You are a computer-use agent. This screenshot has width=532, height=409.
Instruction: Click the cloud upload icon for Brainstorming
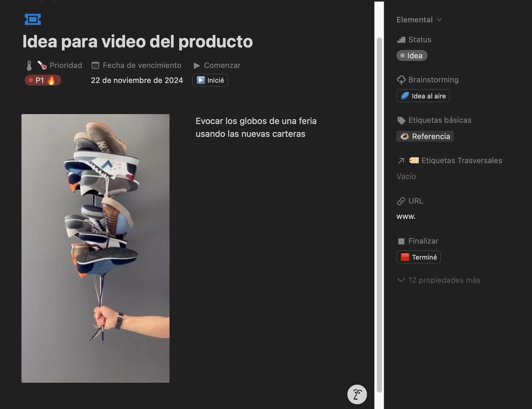point(401,80)
